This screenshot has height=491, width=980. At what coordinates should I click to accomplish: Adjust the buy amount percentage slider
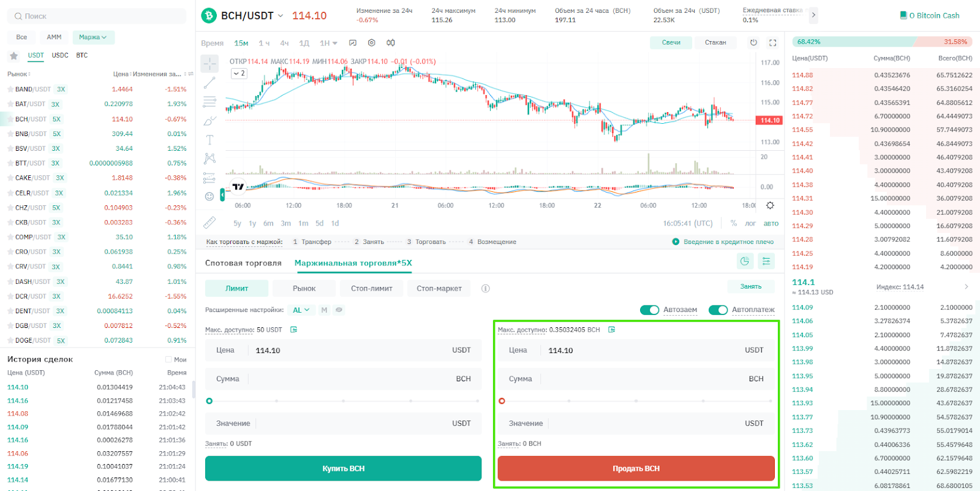point(343,401)
